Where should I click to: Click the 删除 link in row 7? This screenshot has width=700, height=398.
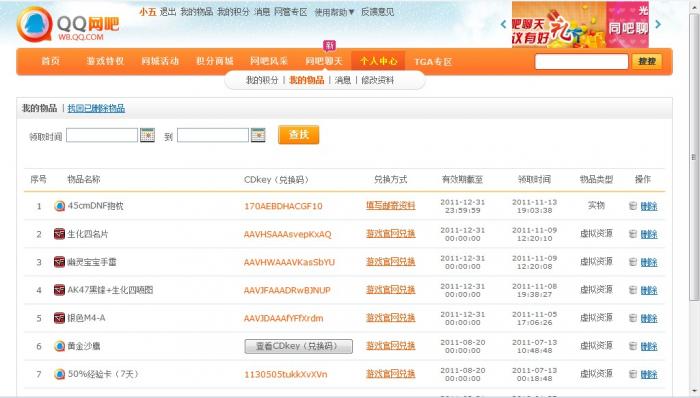pyautogui.click(x=649, y=374)
